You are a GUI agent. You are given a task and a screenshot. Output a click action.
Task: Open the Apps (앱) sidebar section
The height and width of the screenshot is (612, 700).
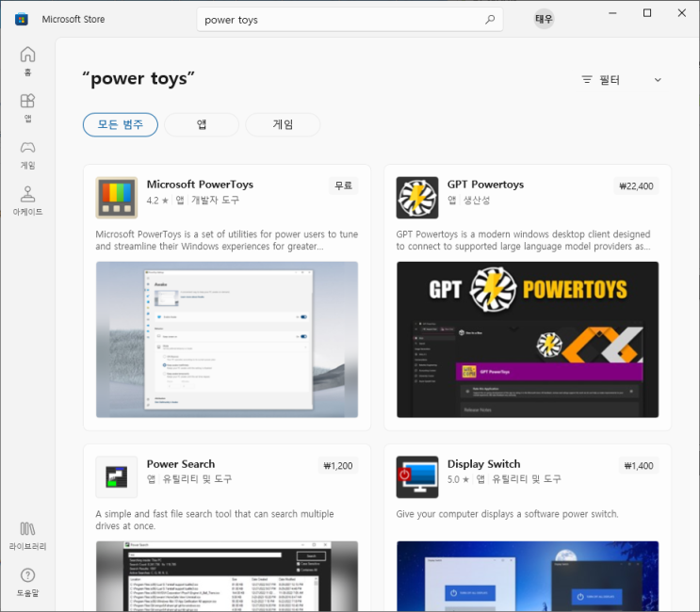(x=27, y=107)
